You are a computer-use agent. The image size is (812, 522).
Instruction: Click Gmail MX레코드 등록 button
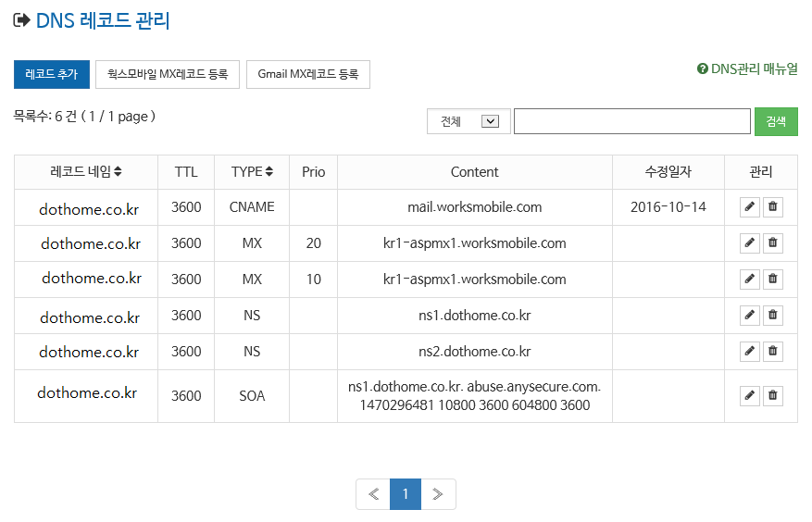tap(308, 75)
